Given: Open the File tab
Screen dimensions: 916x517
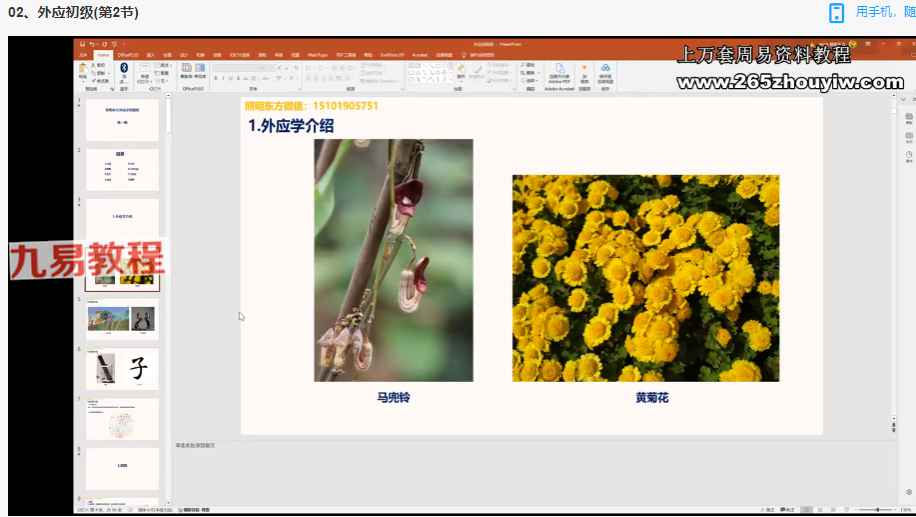Looking at the screenshot, I should [x=84, y=55].
